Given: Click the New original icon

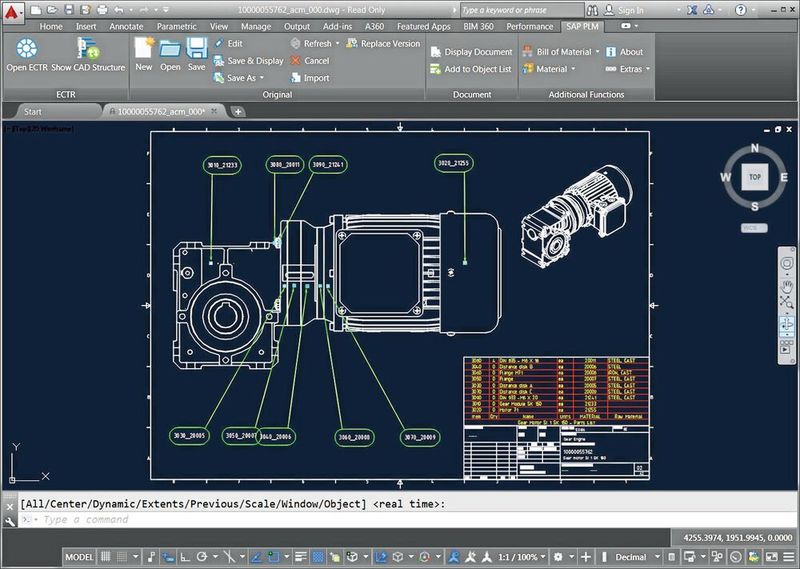Looking at the screenshot, I should pos(144,48).
